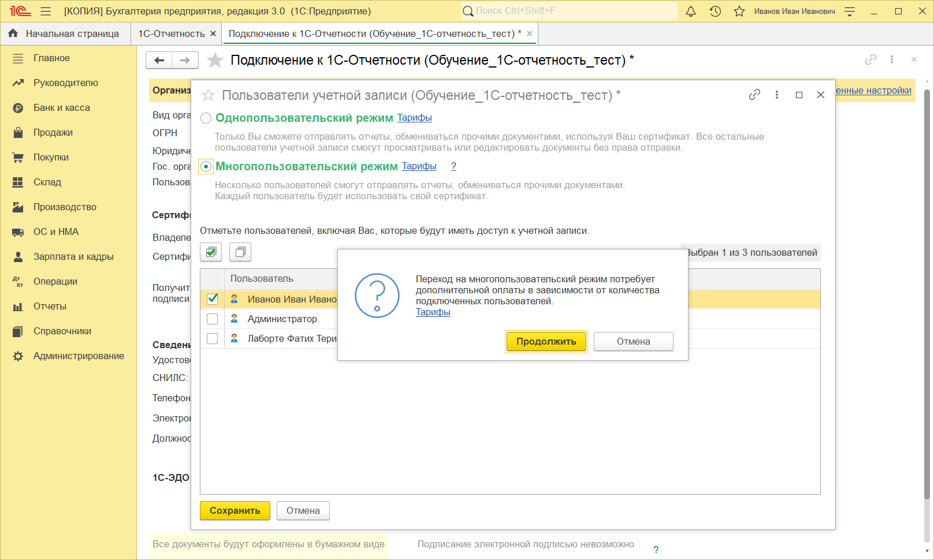This screenshot has width=934, height=560.
Task: Get link icon in users dialog header
Action: point(754,95)
